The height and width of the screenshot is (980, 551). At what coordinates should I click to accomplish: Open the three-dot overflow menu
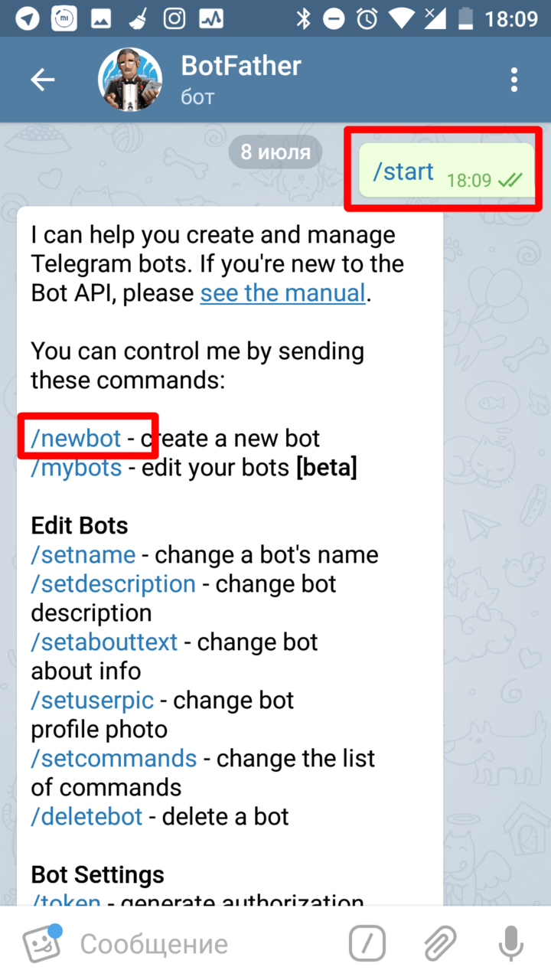point(514,79)
